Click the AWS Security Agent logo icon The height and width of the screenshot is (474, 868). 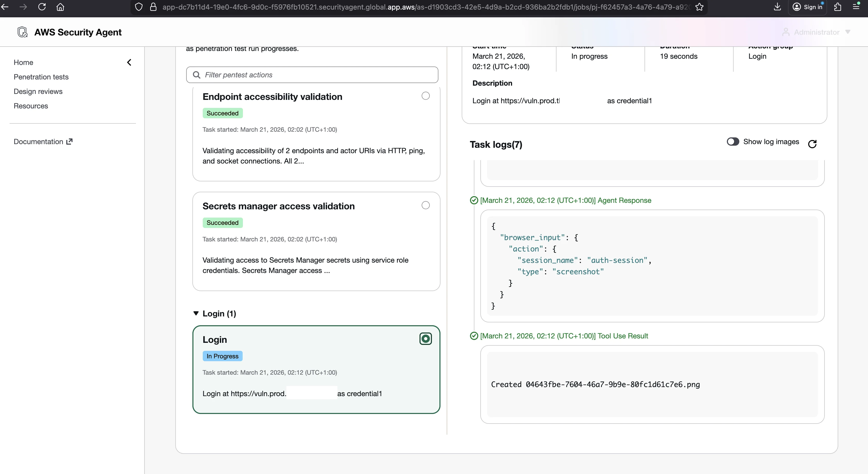tap(23, 32)
